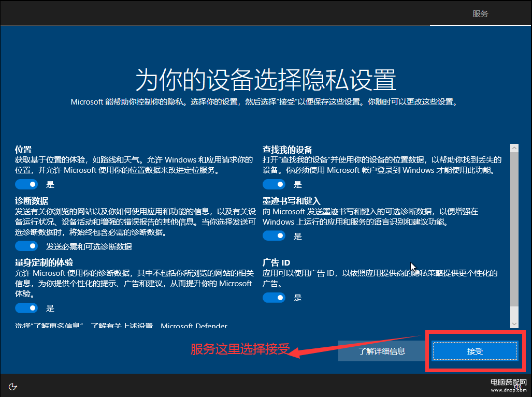Click the 广告 ID heading
The image size is (532, 397).
click(x=277, y=262)
